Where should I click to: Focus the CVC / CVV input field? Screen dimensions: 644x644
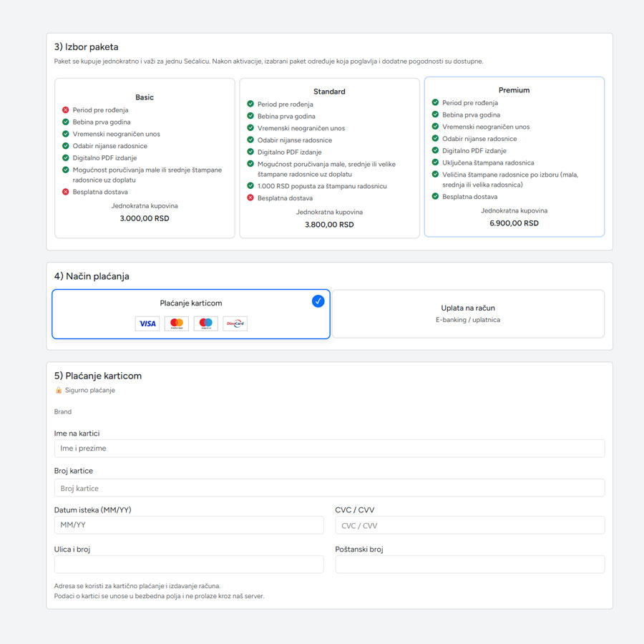coord(470,525)
